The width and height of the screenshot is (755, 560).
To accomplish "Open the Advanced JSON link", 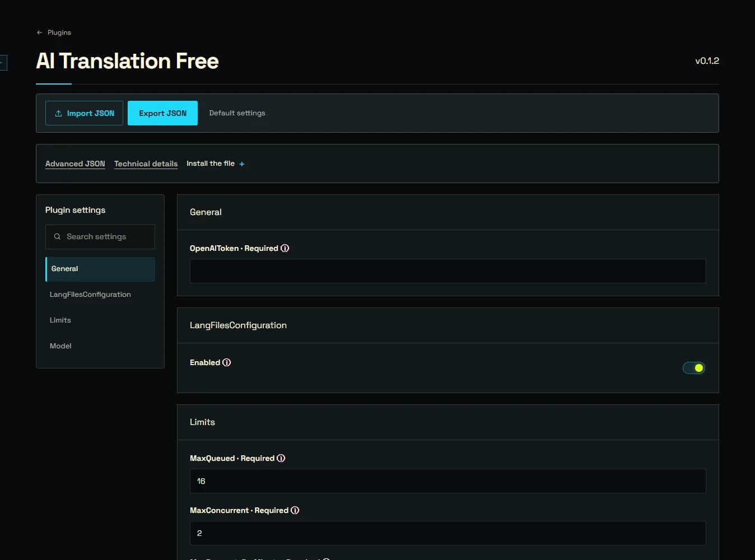I will [x=75, y=164].
